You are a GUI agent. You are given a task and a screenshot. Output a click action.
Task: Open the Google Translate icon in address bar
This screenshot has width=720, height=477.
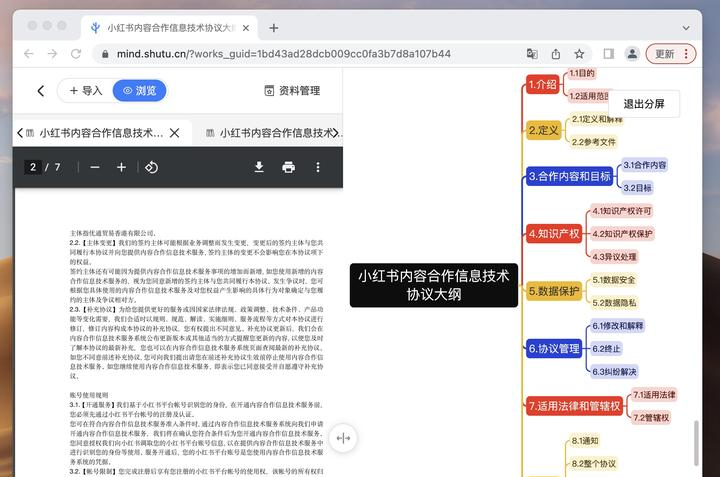click(x=532, y=54)
